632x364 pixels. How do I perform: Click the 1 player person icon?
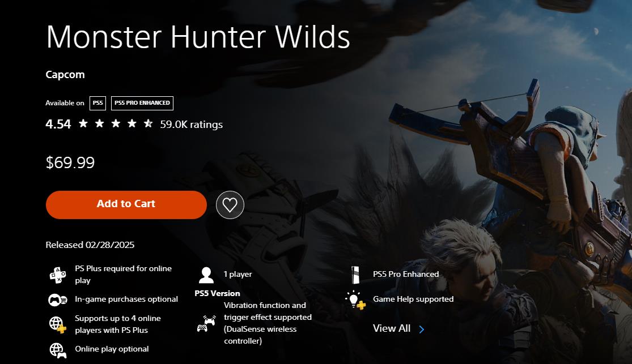(x=206, y=275)
